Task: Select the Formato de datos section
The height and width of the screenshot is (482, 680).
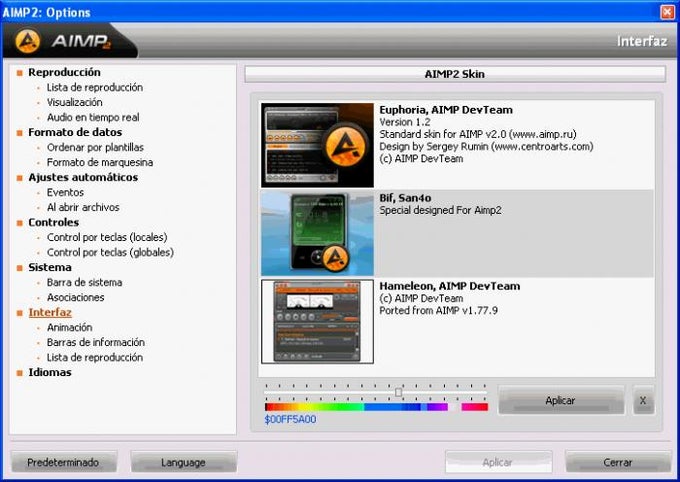Action: [75, 132]
